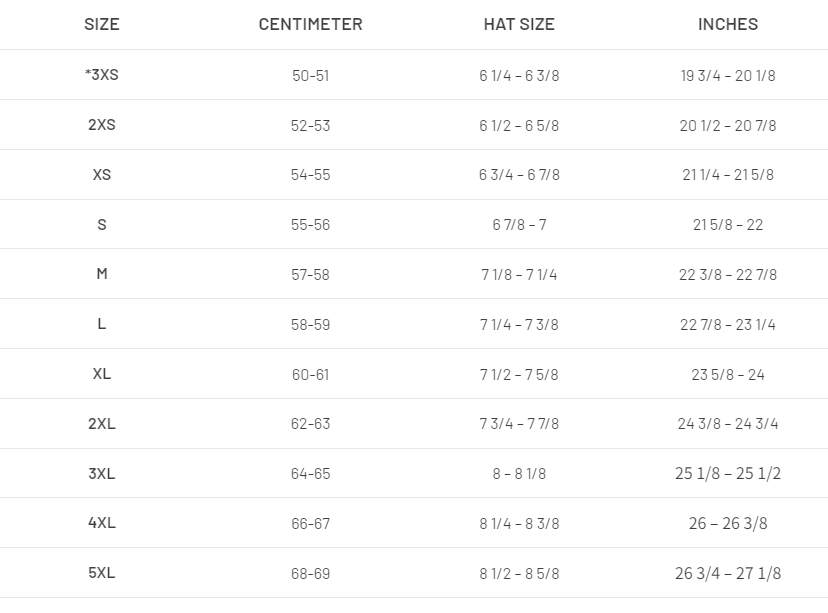Select the 2XS size row label
The width and height of the screenshot is (828, 613).
(102, 125)
